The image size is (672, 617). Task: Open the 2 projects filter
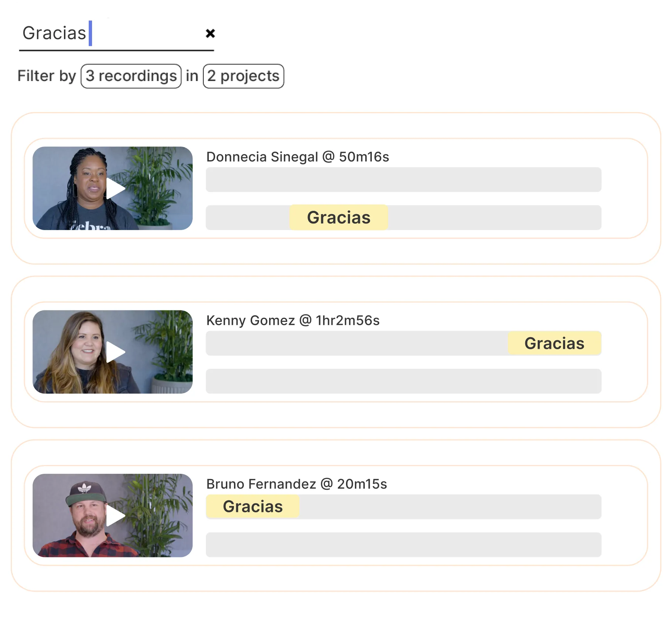pyautogui.click(x=244, y=76)
